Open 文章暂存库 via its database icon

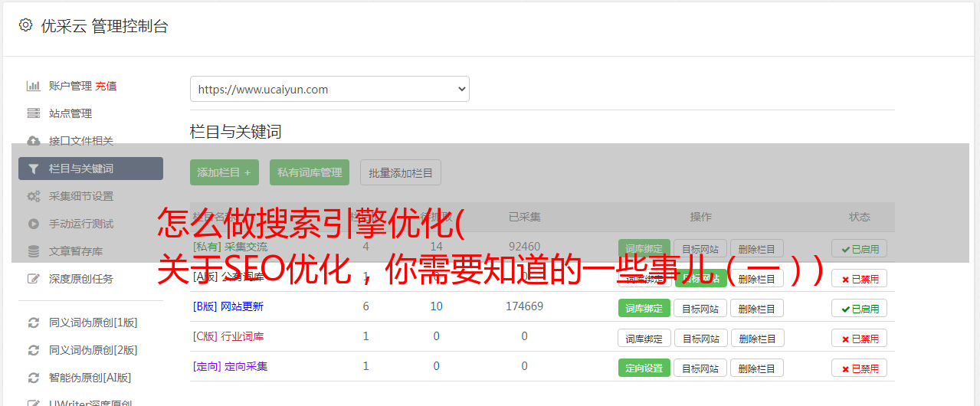click(33, 251)
